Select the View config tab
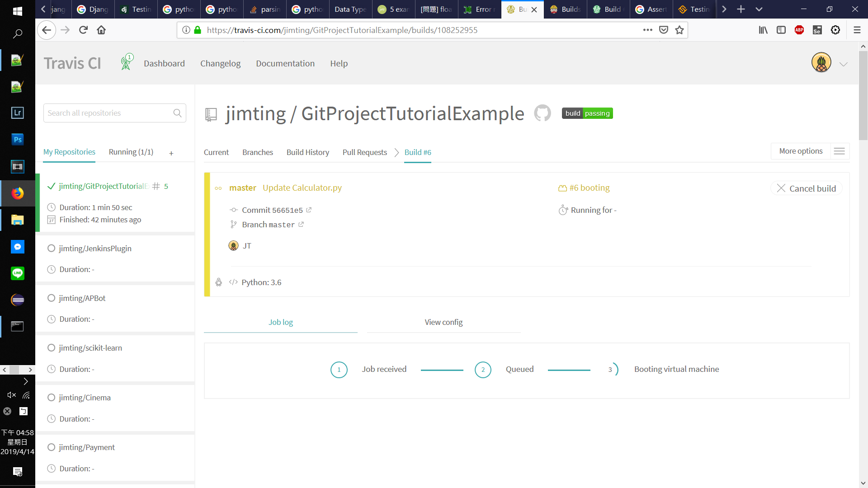This screenshot has height=488, width=868. point(443,322)
